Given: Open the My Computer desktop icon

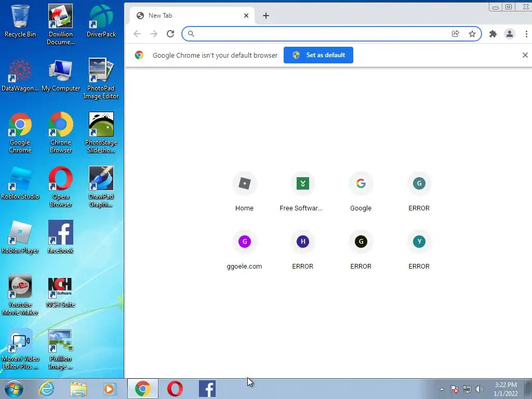Looking at the screenshot, I should tap(61, 75).
